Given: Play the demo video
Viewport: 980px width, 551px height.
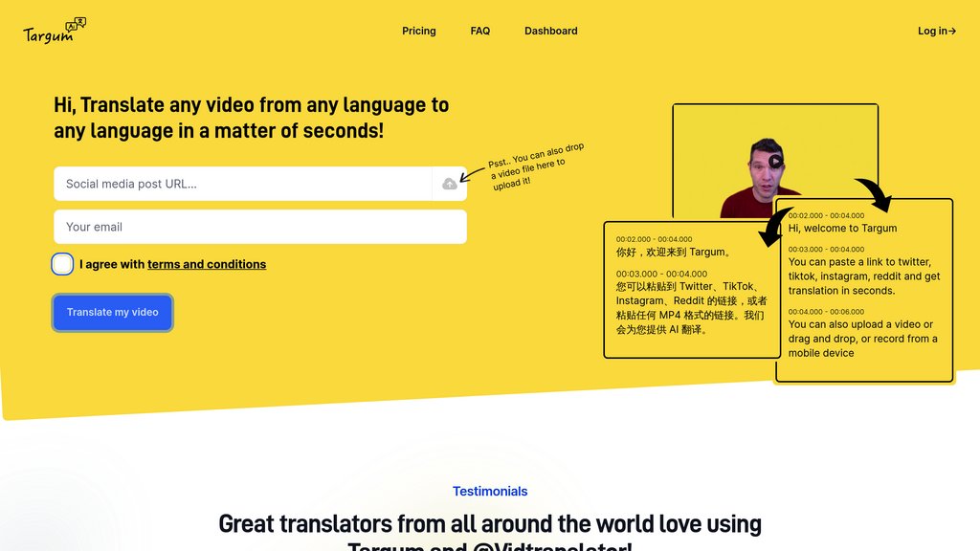Looking at the screenshot, I should click(x=775, y=162).
